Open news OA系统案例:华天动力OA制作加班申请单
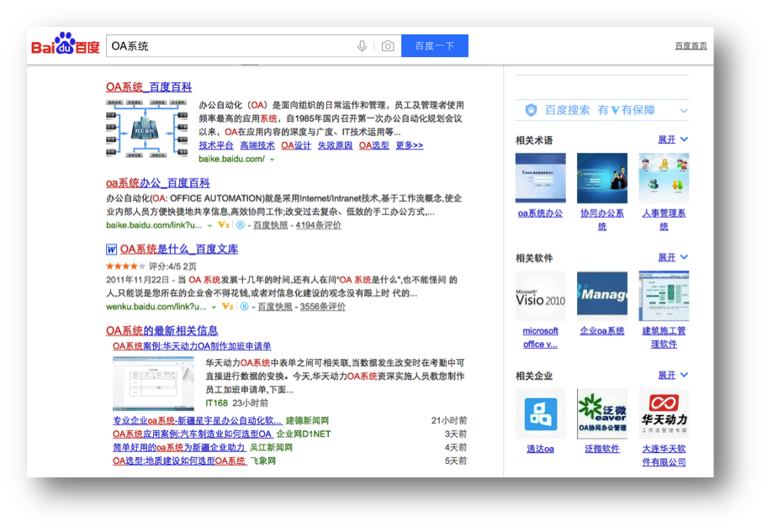The image size is (768, 532). (x=192, y=346)
